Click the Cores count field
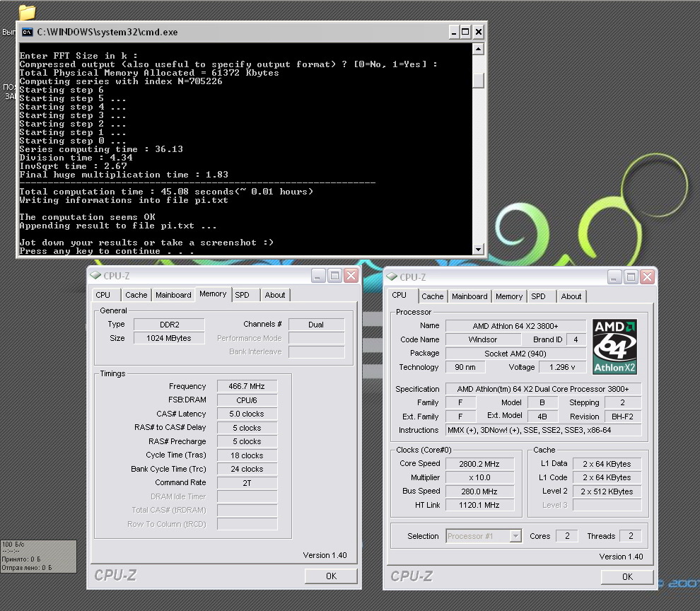700x611 pixels. (567, 536)
